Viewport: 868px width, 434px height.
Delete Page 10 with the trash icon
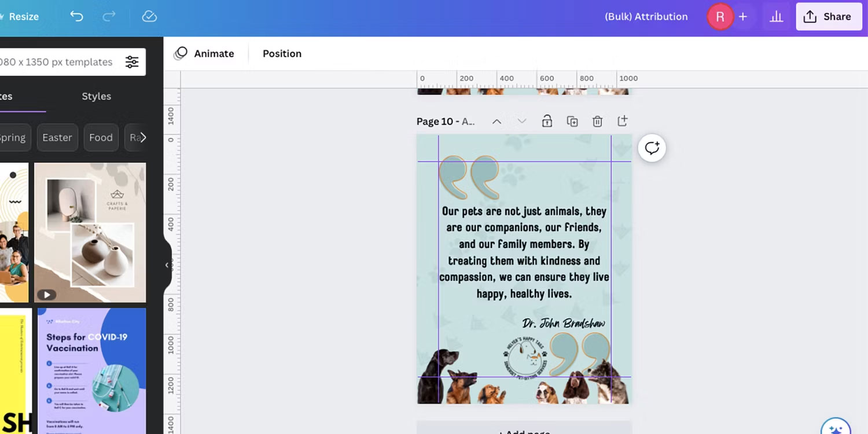click(597, 121)
